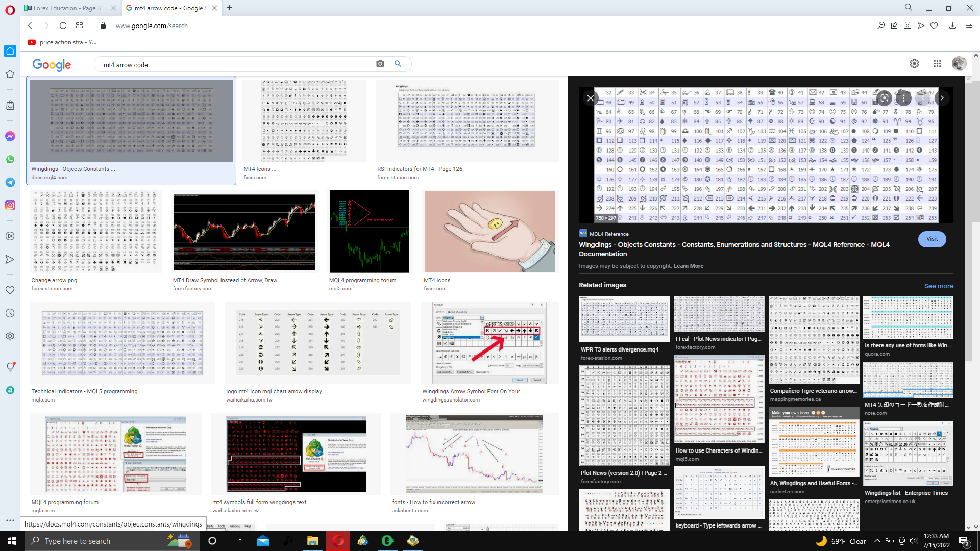Open Opera snapshot camera in the address bar

pyautogui.click(x=907, y=26)
